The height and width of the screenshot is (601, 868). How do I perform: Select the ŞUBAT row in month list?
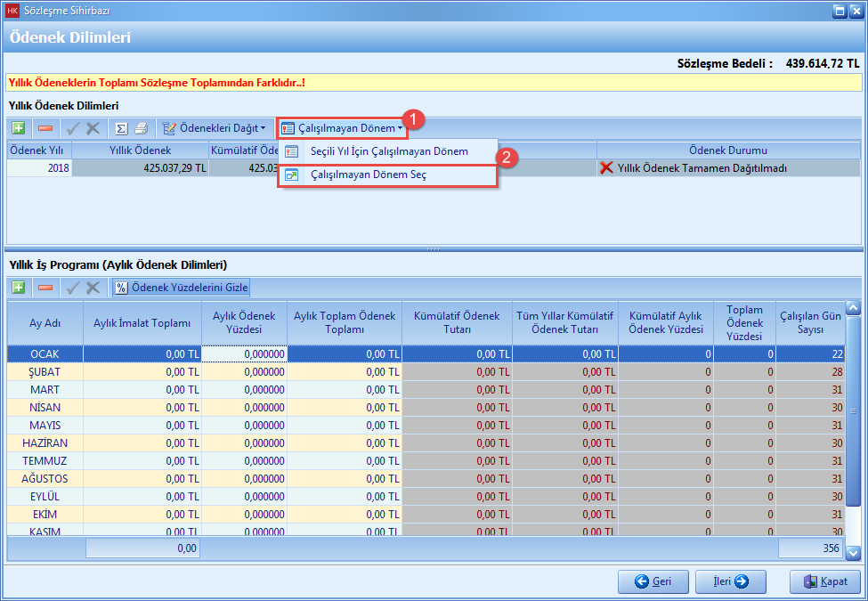point(45,371)
